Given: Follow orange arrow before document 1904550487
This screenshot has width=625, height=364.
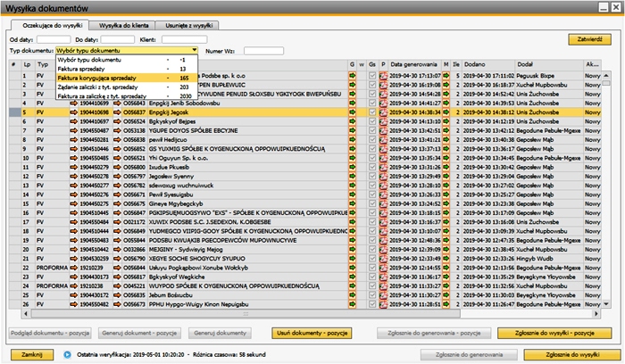Looking at the screenshot, I should coord(73,130).
